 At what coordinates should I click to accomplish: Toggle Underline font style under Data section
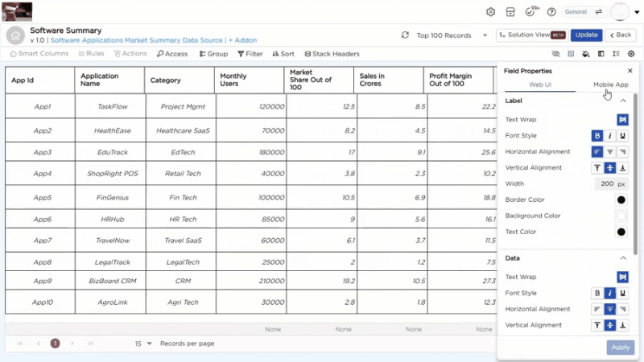pyautogui.click(x=623, y=294)
